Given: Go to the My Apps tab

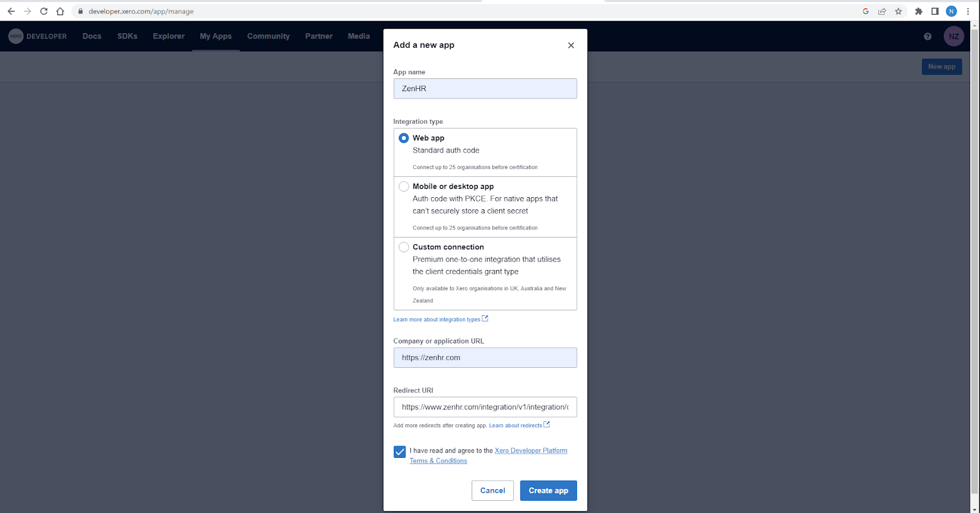Looking at the screenshot, I should coord(216,36).
